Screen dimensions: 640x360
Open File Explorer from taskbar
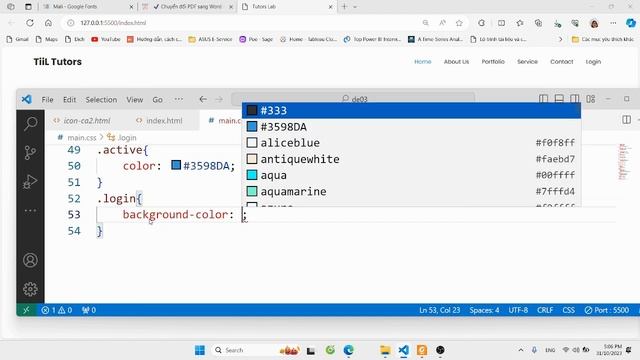(x=385, y=350)
